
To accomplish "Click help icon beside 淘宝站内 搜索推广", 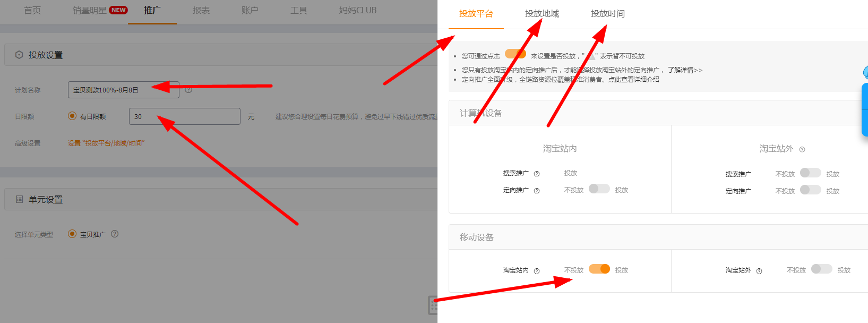I will coord(537,174).
